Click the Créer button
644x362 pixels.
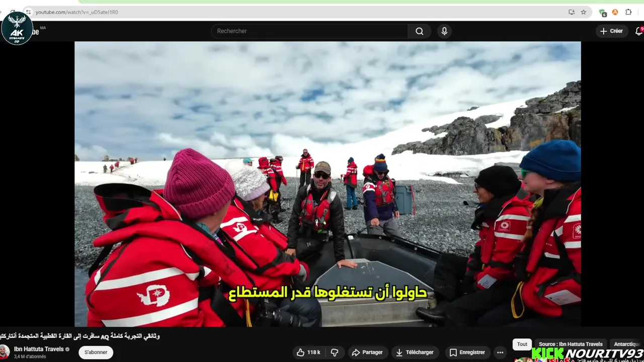point(612,31)
